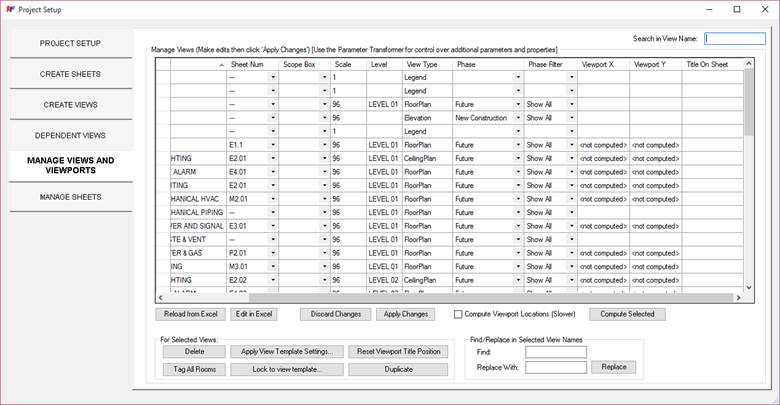Click the Discard Changes button

pyautogui.click(x=334, y=314)
